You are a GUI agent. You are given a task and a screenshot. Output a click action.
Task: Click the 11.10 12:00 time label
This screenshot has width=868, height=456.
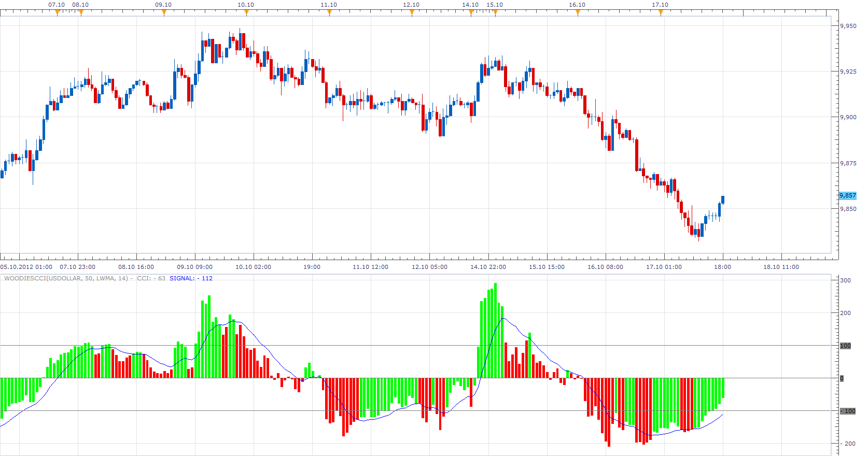[370, 267]
